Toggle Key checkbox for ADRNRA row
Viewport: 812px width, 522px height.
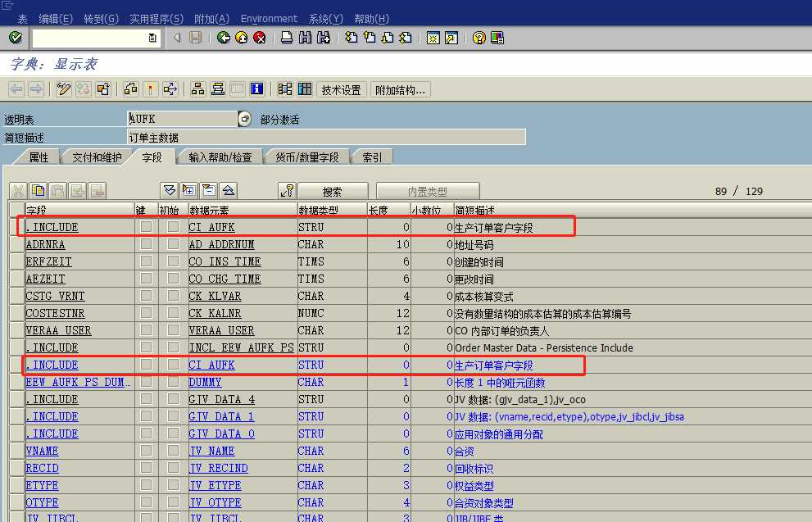146,243
